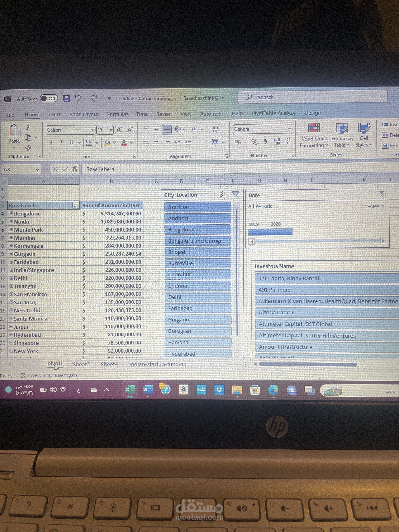399x532 pixels.
Task: Expand the Mumbai pivot row
Action: (11, 237)
